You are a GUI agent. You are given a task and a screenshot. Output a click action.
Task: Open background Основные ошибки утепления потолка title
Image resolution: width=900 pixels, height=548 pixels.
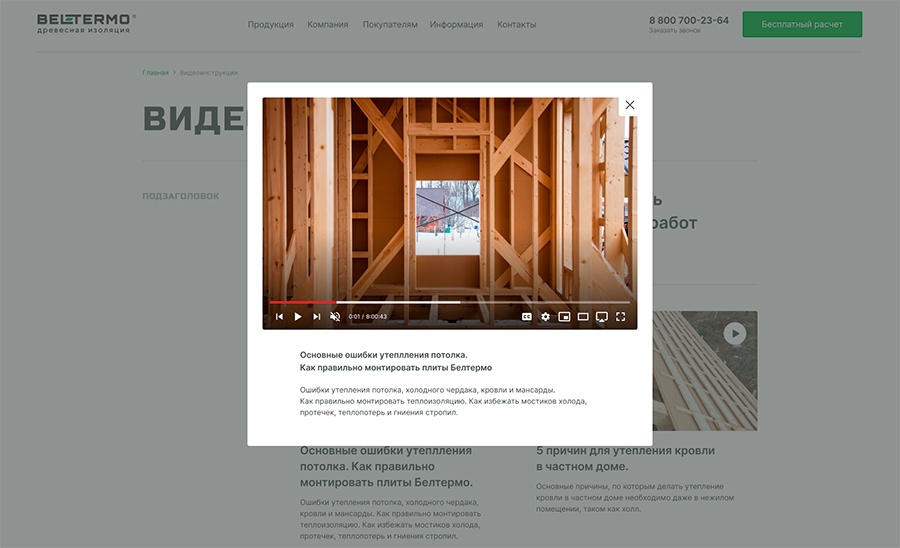coord(386,467)
